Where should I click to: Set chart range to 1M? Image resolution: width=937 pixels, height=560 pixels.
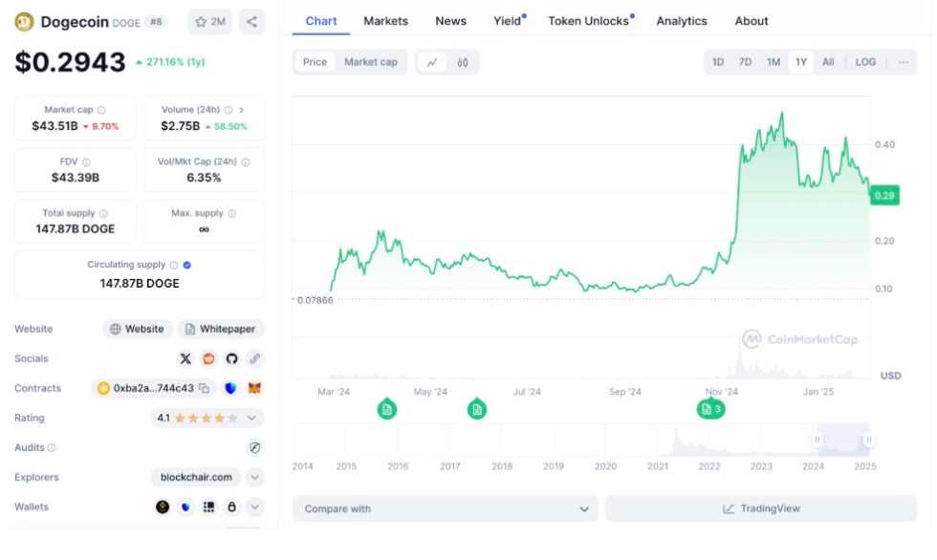pos(774,62)
